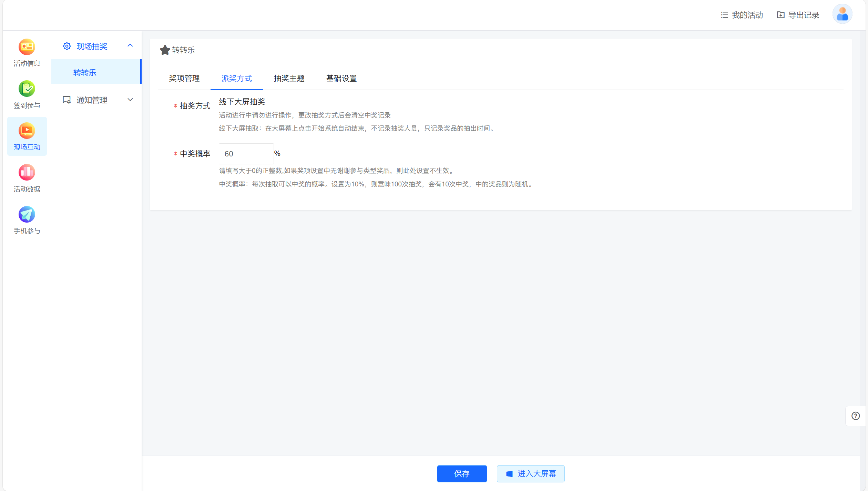Click the 我的活动 list icon
The width and height of the screenshot is (868, 491).
pos(724,15)
